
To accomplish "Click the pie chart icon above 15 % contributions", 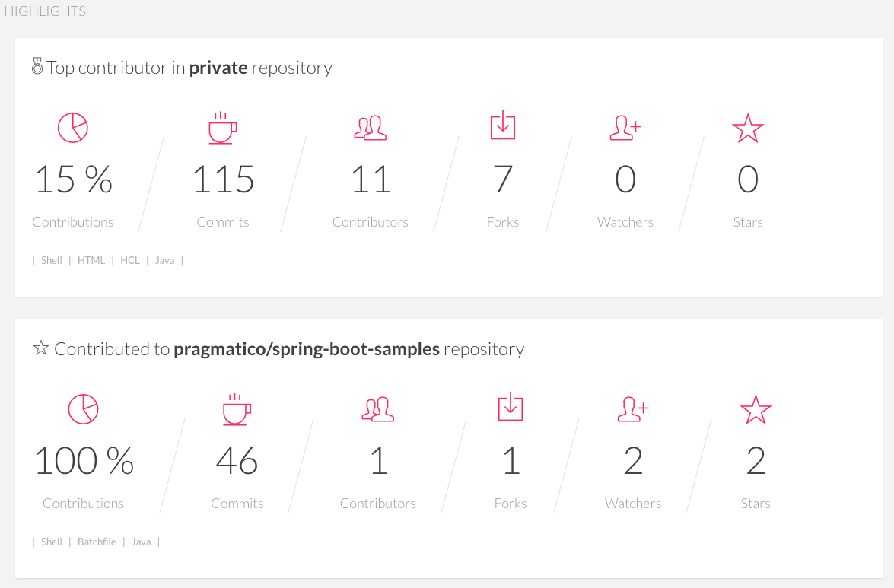I will pyautogui.click(x=73, y=127).
